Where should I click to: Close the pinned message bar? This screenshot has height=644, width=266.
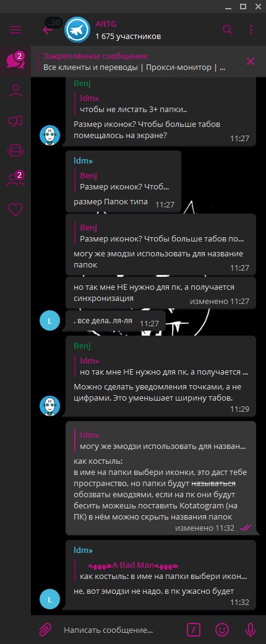click(251, 61)
